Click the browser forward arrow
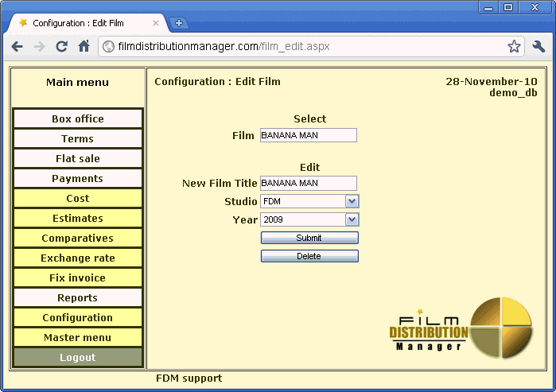This screenshot has width=556, height=392. 39,47
